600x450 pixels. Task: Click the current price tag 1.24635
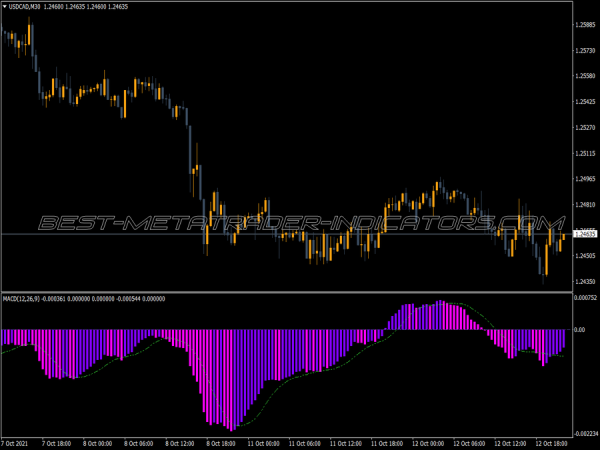[x=586, y=234]
